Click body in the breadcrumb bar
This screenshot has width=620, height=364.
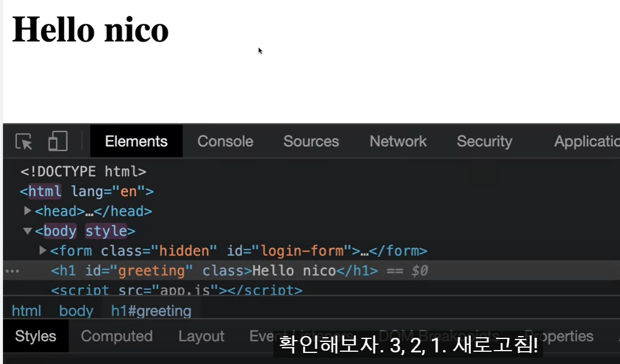(x=76, y=311)
